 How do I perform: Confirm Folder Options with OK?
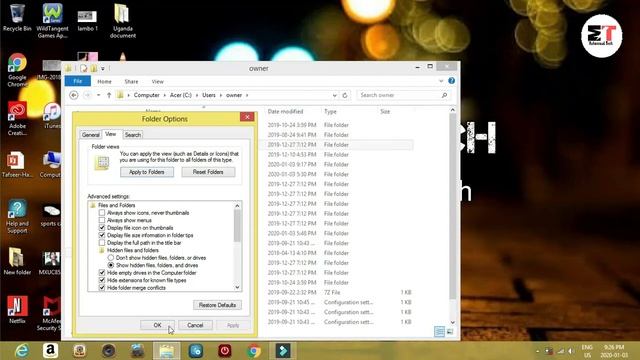click(x=157, y=325)
